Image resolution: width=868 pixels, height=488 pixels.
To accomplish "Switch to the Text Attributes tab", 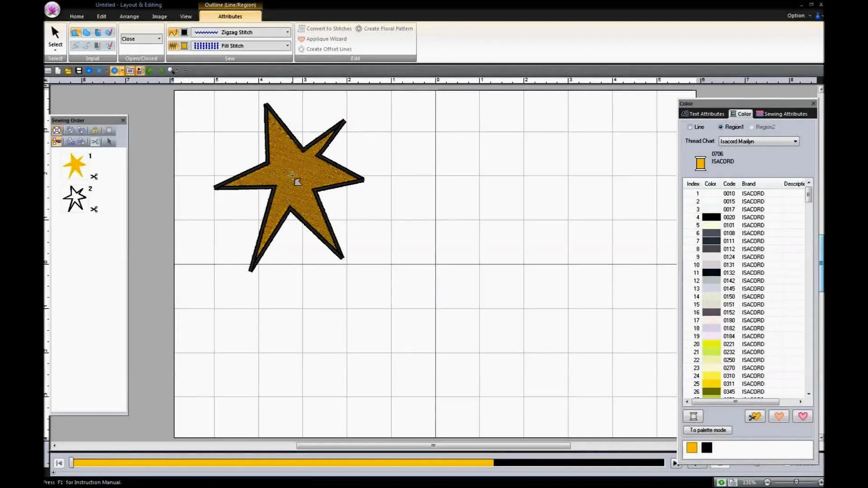I will 703,114.
